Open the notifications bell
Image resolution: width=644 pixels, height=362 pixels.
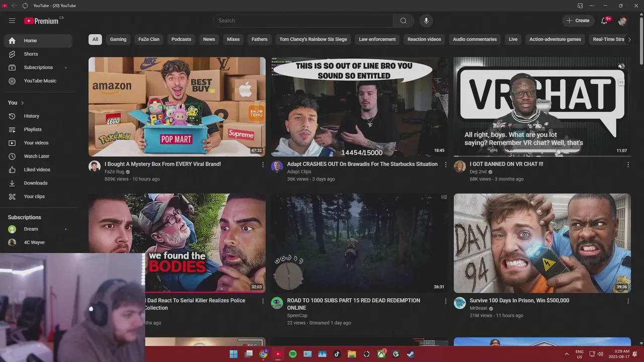[x=605, y=21]
